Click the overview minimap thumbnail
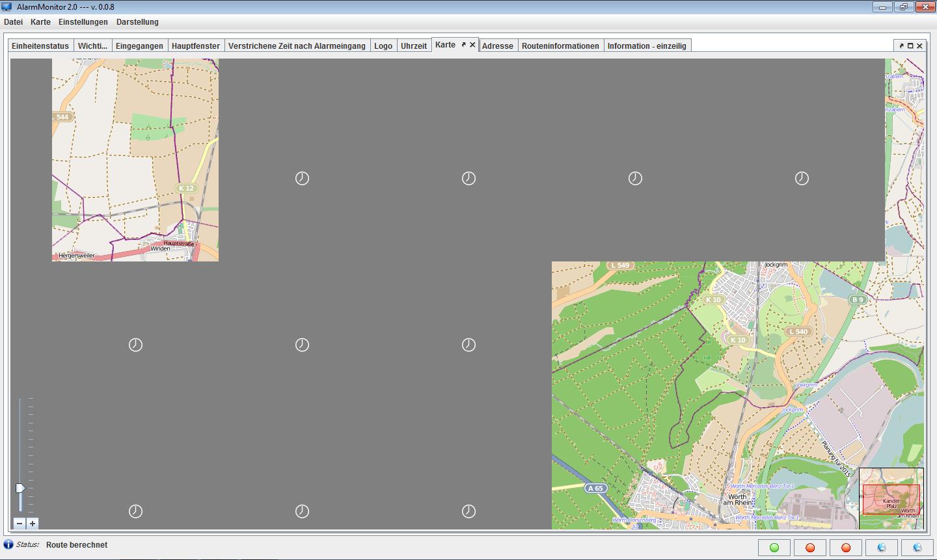This screenshot has height=560, width=937. 891,498
